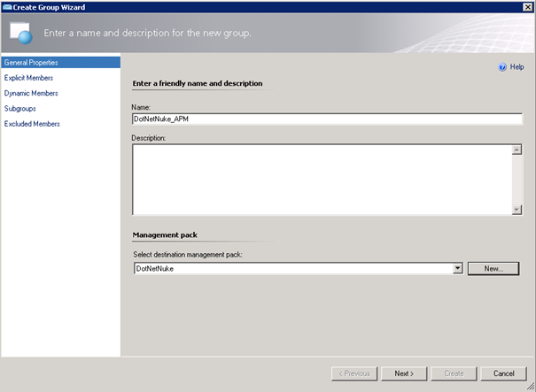Open the Subgroups step
This screenshot has height=392, width=536.
pos(20,108)
